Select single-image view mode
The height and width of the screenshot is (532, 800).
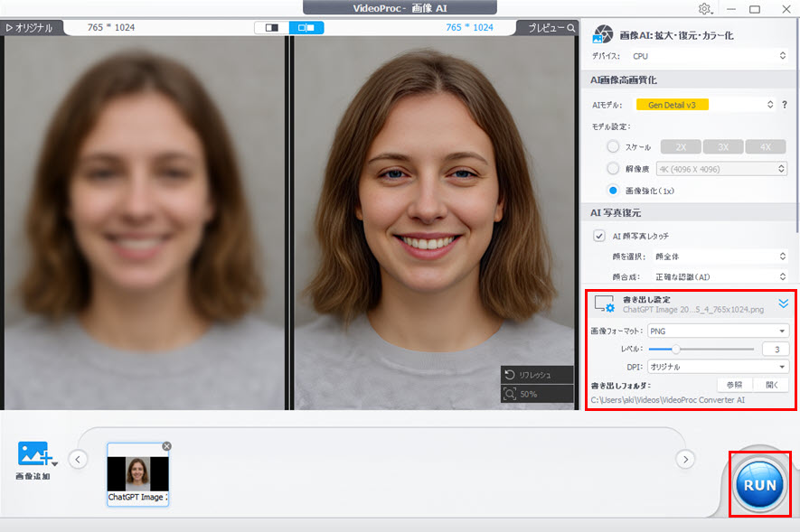(270, 28)
